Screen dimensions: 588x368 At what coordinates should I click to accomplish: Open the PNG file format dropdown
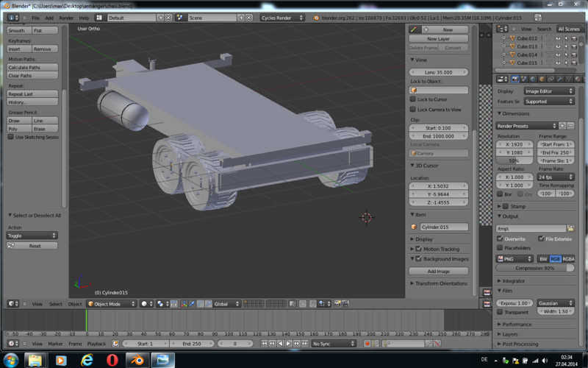tap(514, 259)
